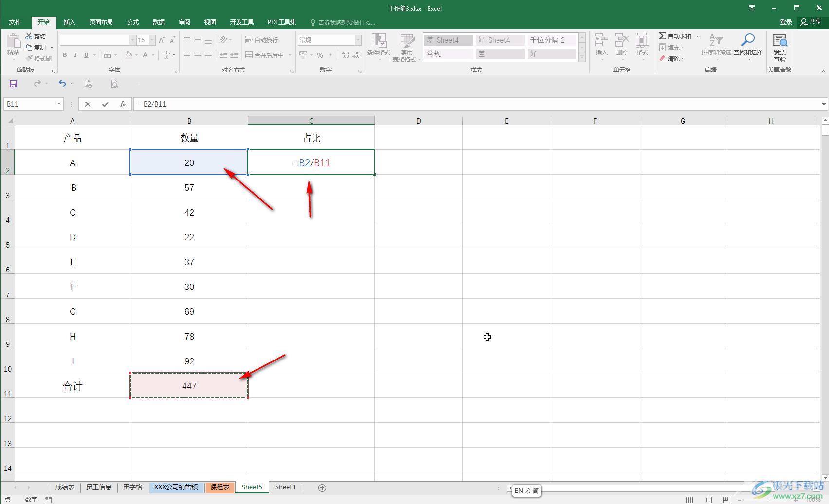829x504 pixels.
Task: Click the Format cells icon
Action: click(643, 40)
